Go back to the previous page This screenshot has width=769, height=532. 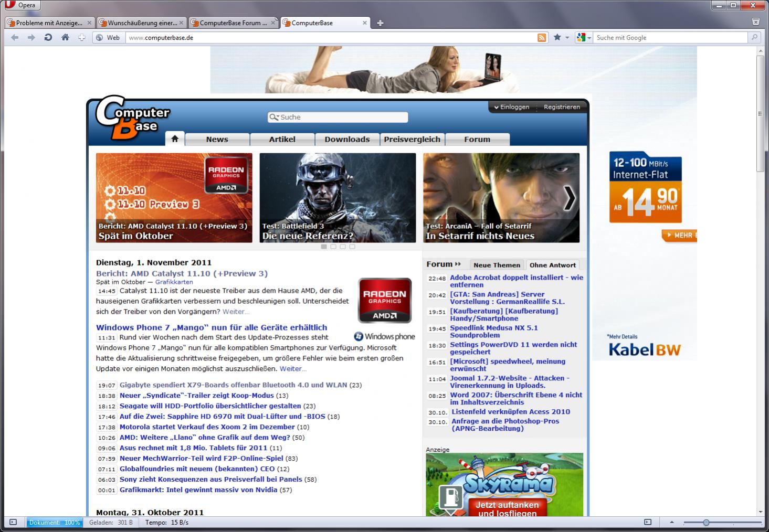(15, 38)
